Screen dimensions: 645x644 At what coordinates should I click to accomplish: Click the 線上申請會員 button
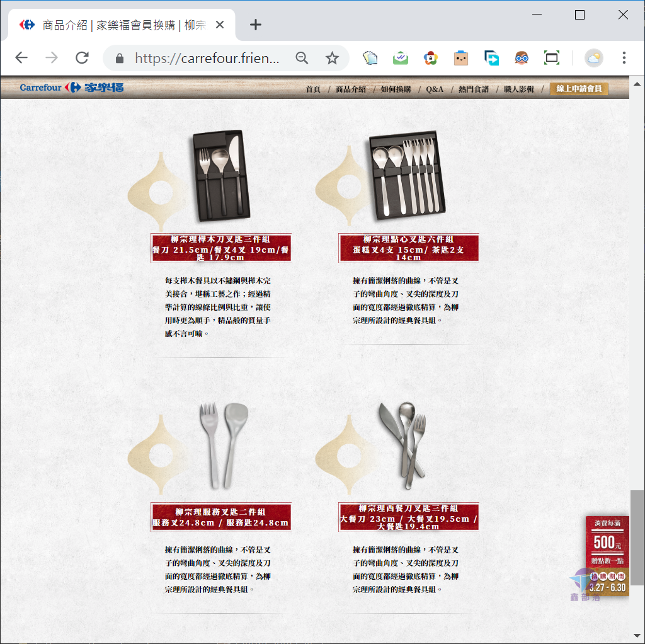[579, 88]
